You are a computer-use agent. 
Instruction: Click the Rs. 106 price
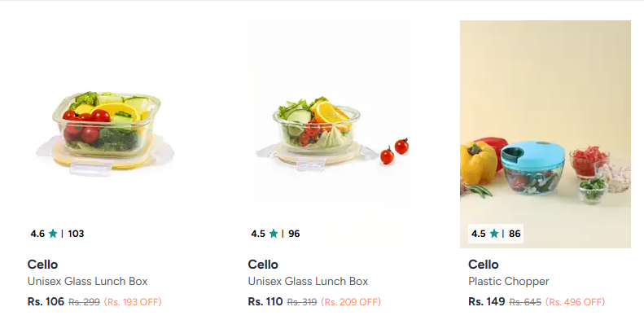coord(46,302)
